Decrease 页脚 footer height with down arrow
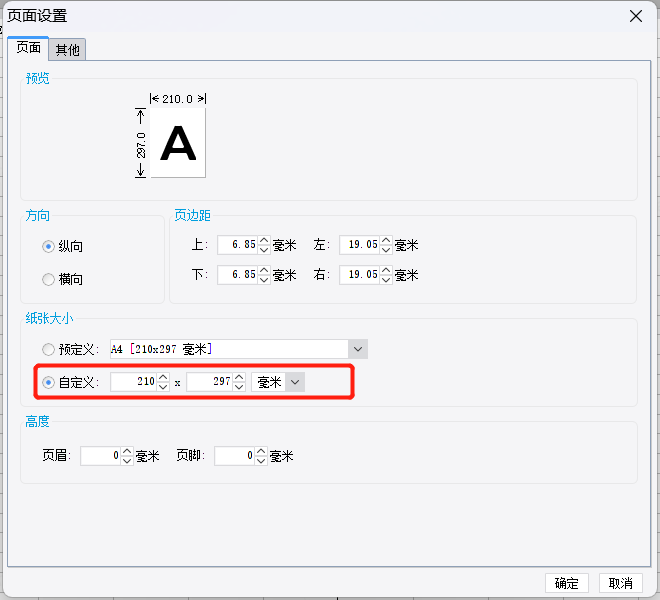The image size is (660, 600). pos(261,461)
